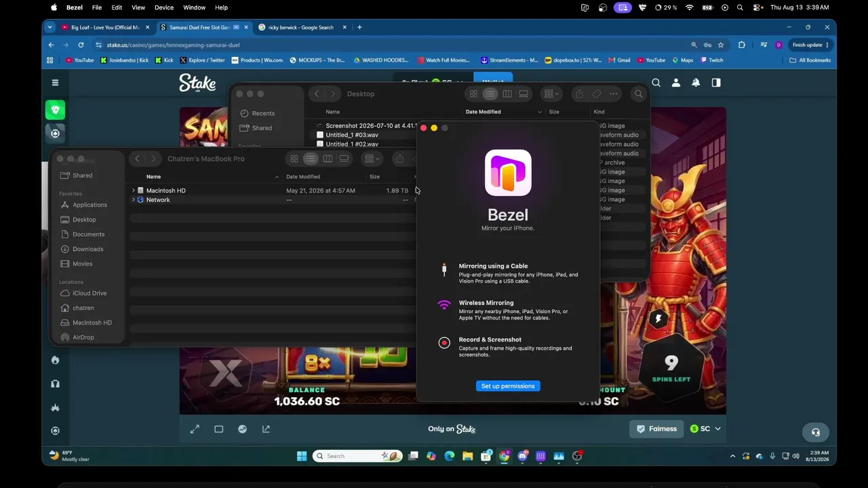868x488 pixels.
Task: Open the Bezel menu in menu bar
Action: 75,7
